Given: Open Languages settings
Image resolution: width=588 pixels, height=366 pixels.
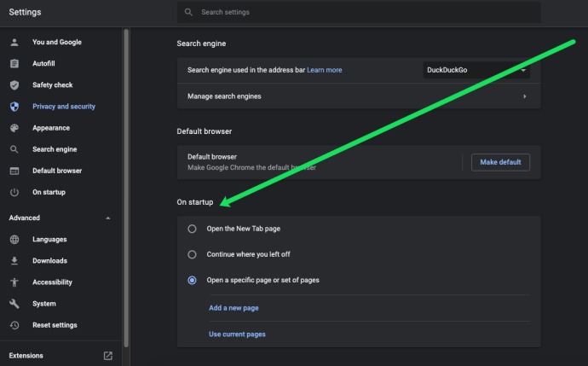Looking at the screenshot, I should pos(49,240).
